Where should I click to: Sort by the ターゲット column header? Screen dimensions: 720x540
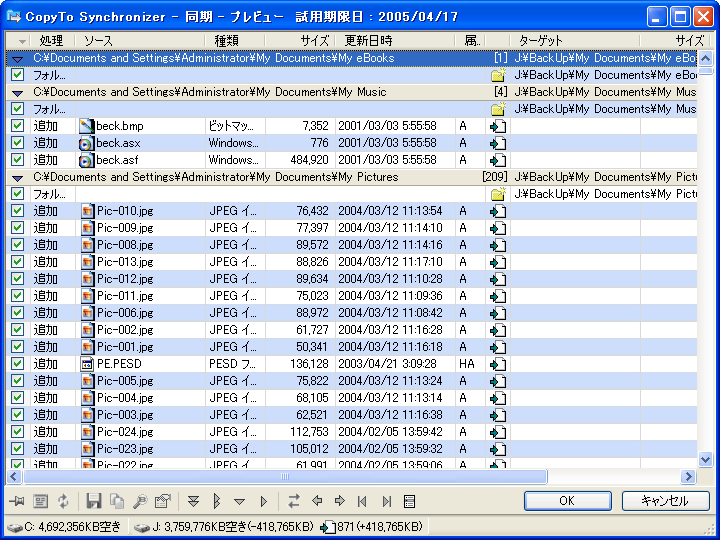coord(575,40)
